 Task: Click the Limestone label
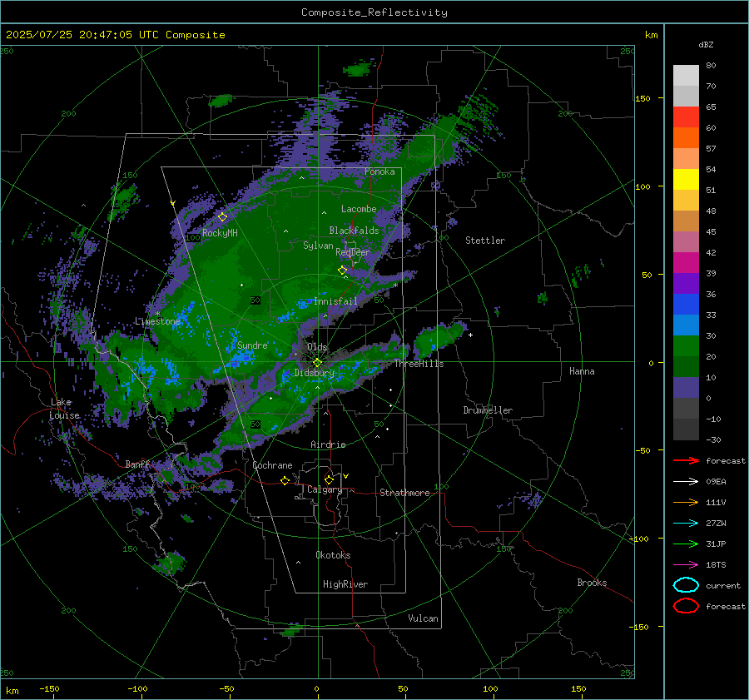pos(157,321)
